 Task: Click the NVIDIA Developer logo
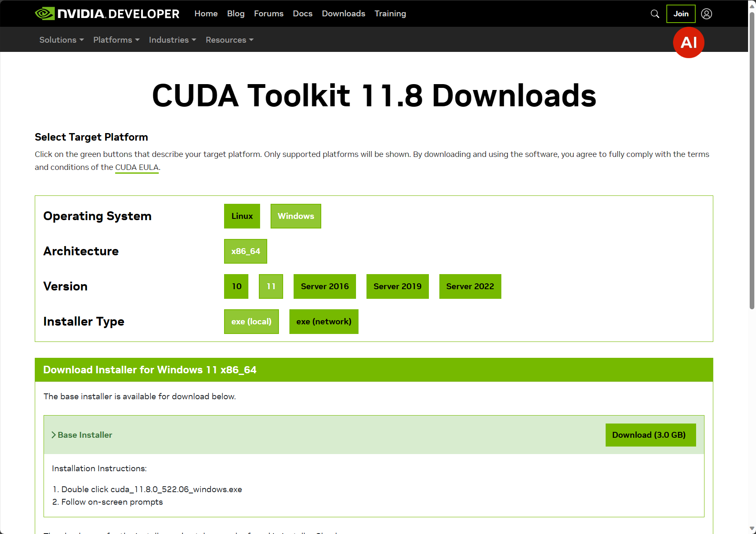pyautogui.click(x=107, y=14)
